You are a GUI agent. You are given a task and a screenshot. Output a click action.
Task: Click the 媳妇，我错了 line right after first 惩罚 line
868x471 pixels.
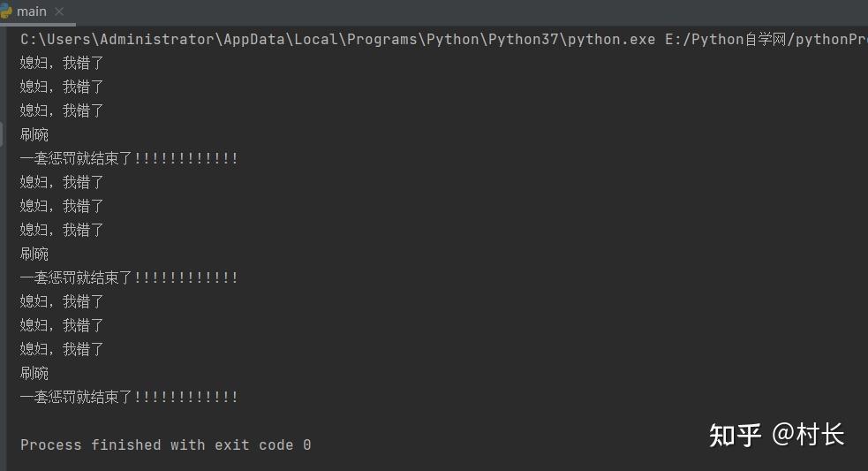[62, 182]
